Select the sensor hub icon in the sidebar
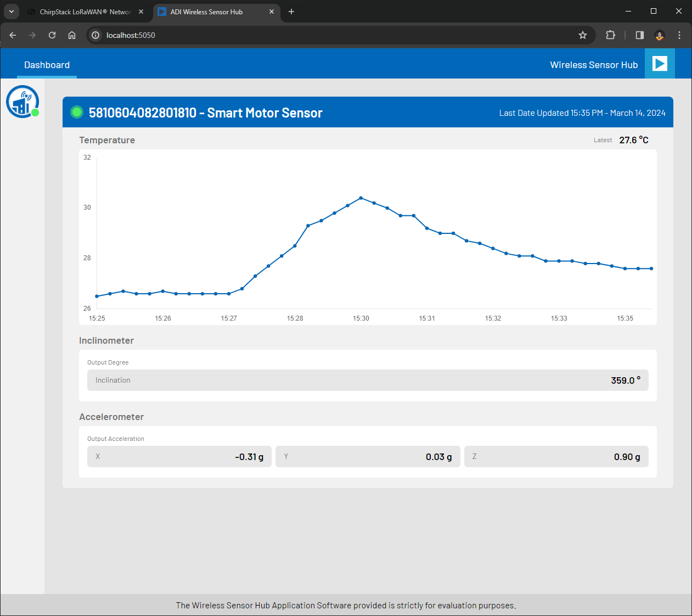Image resolution: width=692 pixels, height=616 pixels. point(22,101)
